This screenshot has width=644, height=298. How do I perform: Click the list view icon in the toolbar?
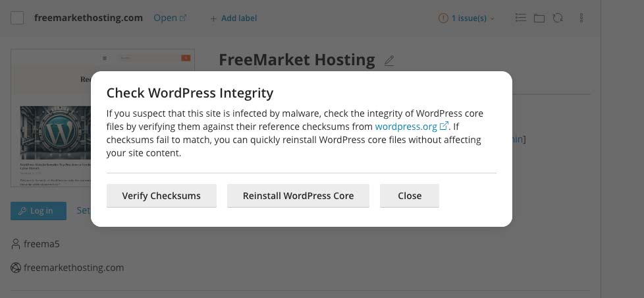[520, 18]
